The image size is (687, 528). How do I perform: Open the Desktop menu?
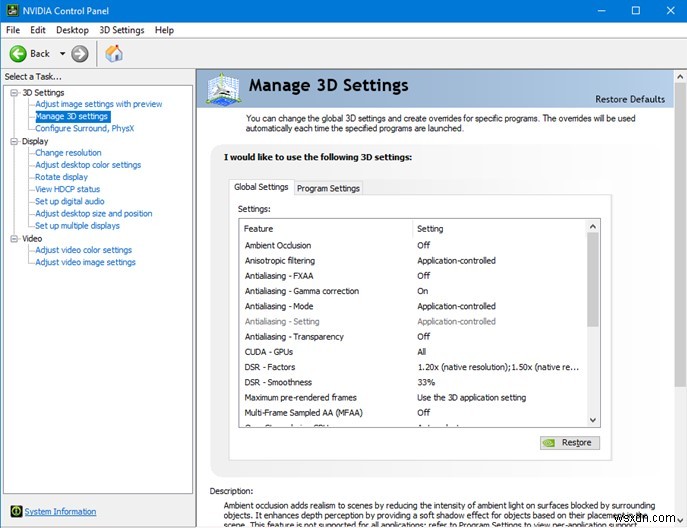tap(72, 31)
